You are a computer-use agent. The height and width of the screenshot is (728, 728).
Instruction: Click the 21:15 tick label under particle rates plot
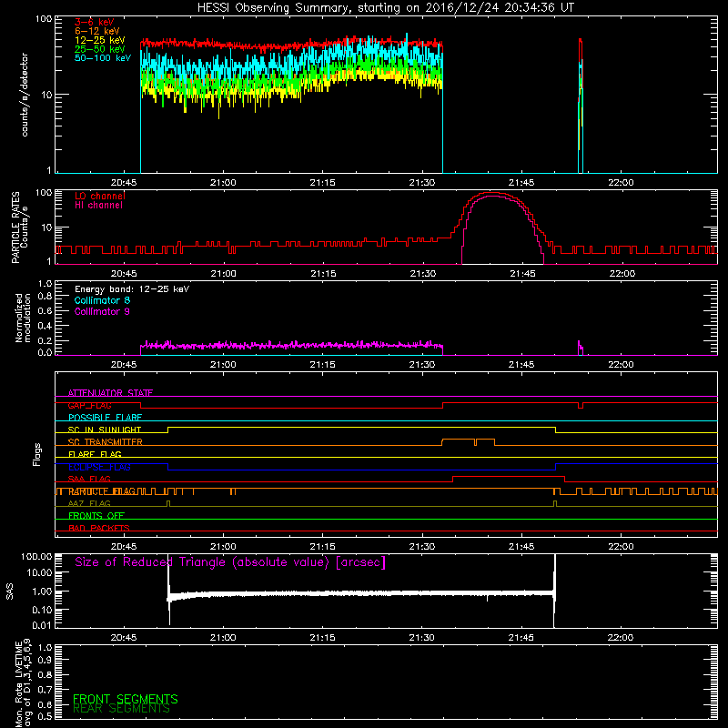coord(323,274)
